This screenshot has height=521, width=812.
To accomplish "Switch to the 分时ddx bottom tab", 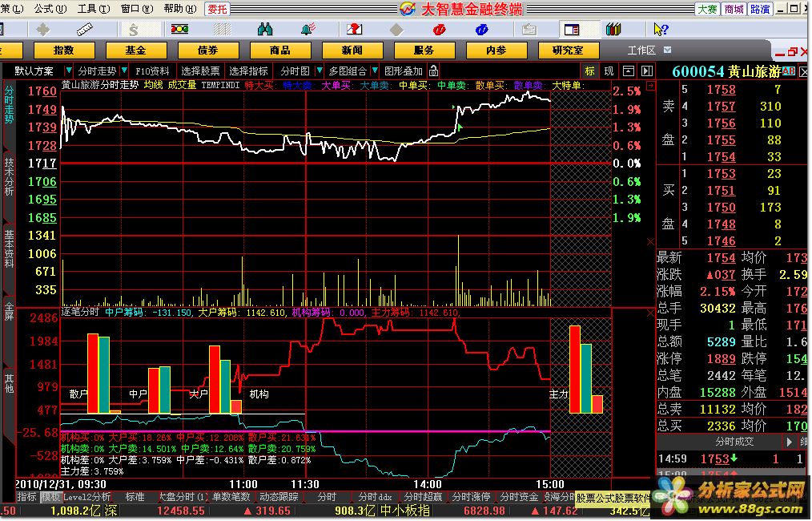I will [x=375, y=497].
